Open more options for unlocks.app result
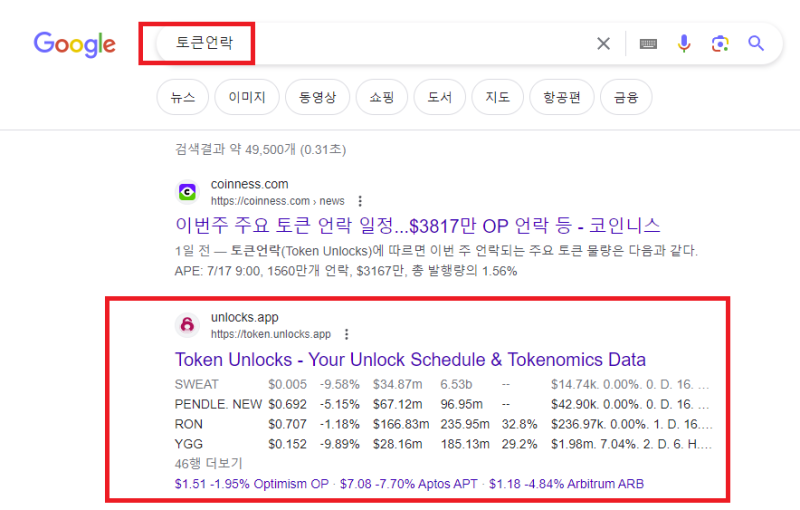800x510 pixels. pos(346,334)
